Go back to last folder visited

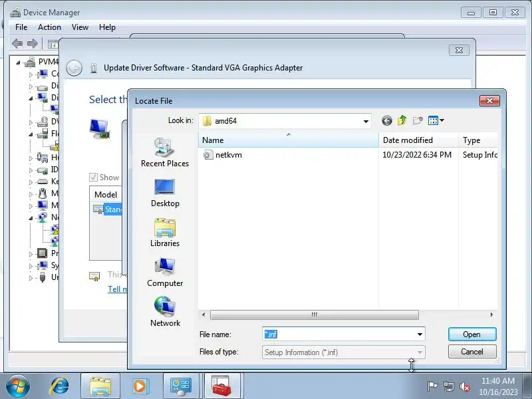pyautogui.click(x=387, y=121)
